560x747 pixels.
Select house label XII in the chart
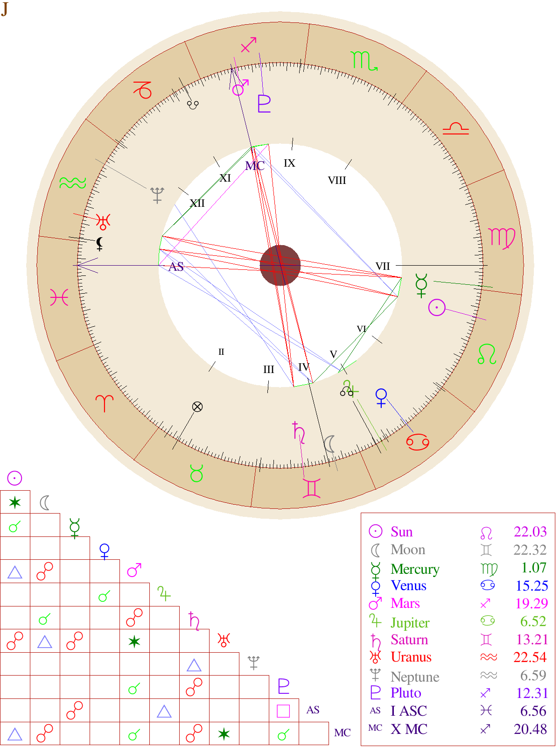click(197, 203)
